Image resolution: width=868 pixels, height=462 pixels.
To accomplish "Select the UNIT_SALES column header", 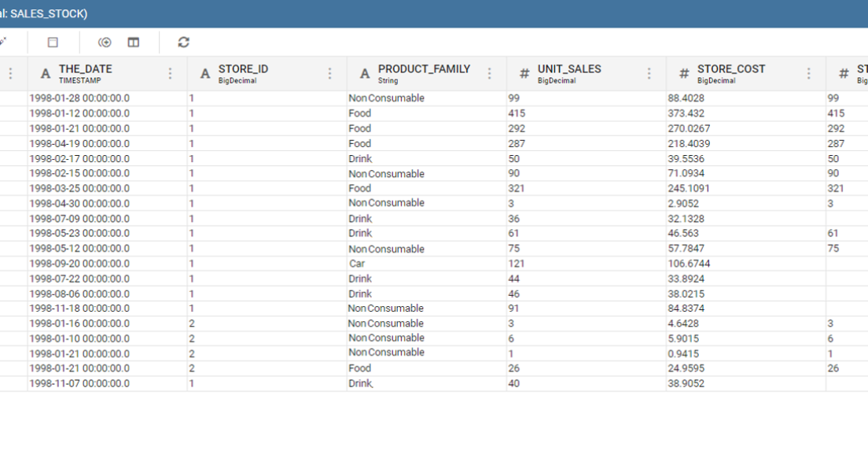I will pyautogui.click(x=587, y=74).
